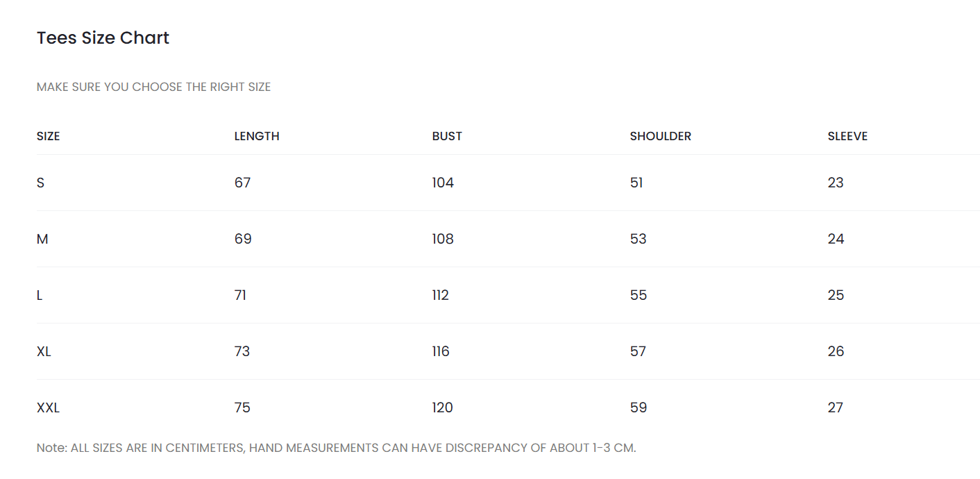This screenshot has height=479, width=980.
Task: Select the SIZE column header
Action: point(49,136)
